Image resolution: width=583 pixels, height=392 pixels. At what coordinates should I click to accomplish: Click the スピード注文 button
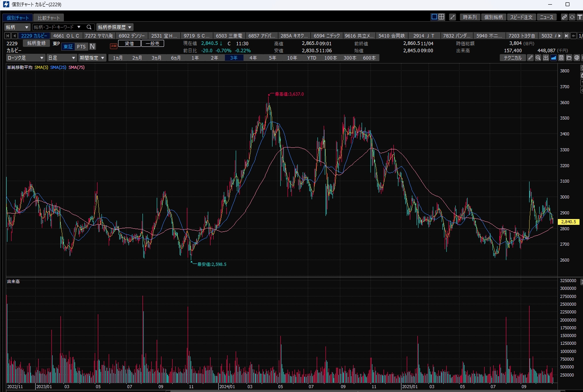(521, 17)
